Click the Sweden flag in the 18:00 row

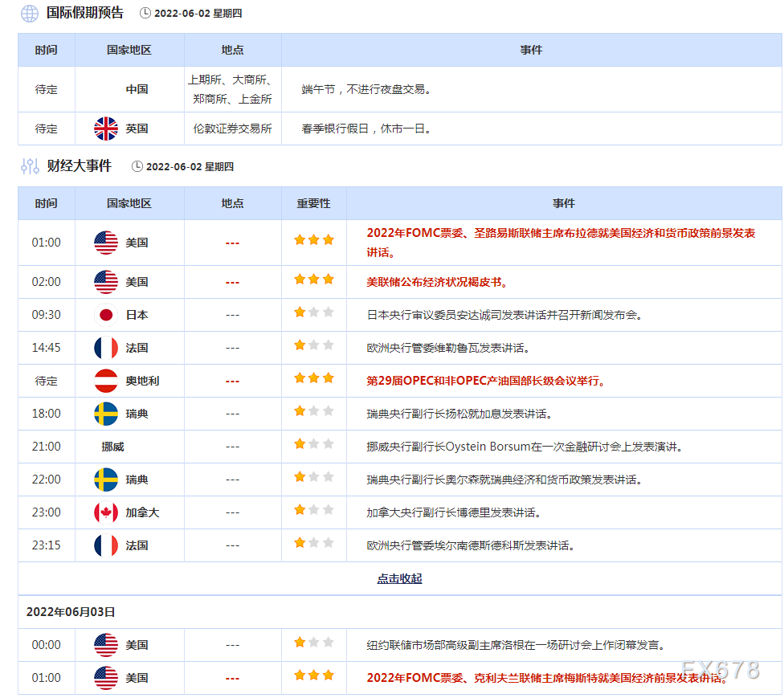point(106,414)
